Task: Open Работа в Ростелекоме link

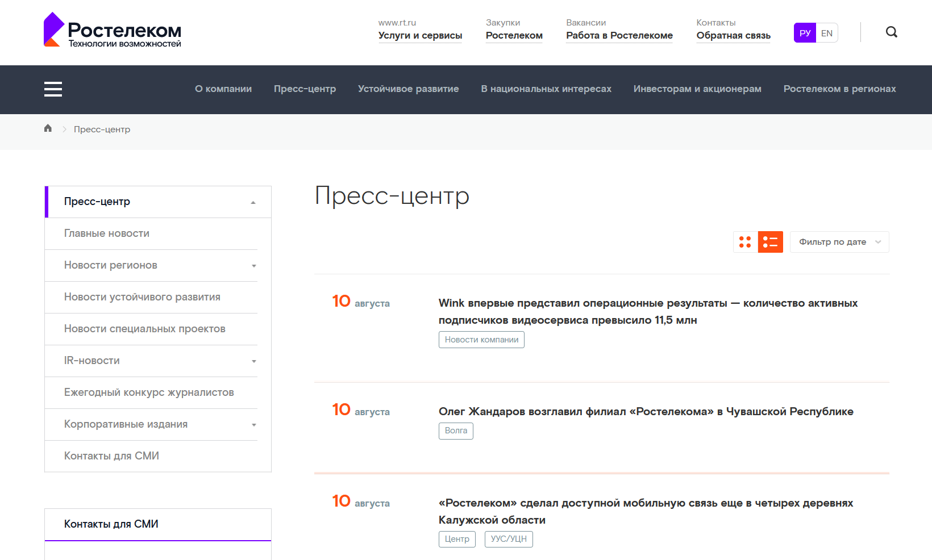Action: click(x=619, y=35)
